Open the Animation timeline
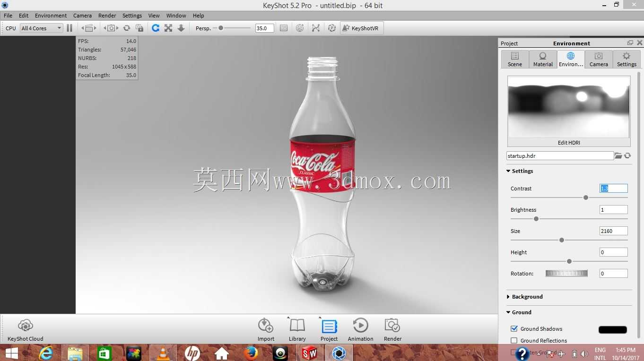The image size is (644, 361). click(x=361, y=330)
